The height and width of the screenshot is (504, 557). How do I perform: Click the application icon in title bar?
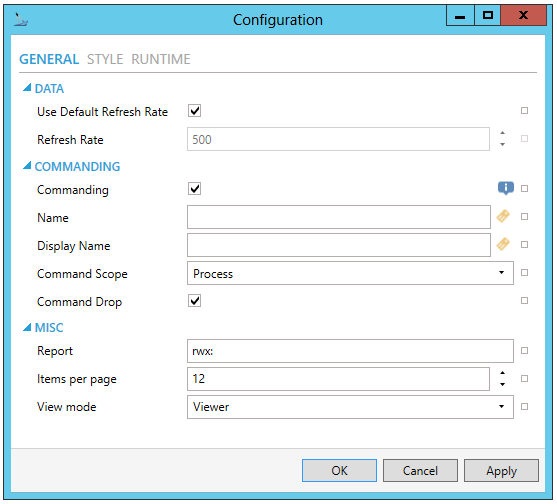[21, 20]
